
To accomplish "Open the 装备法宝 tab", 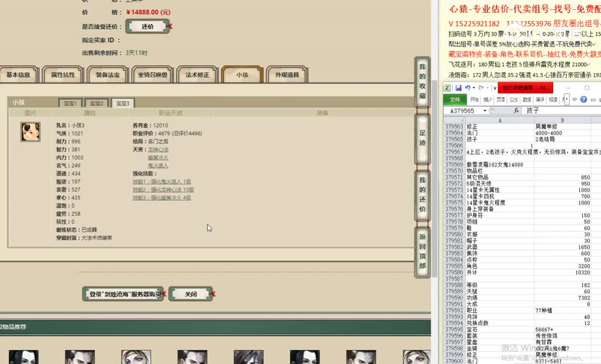I will 108,75.
